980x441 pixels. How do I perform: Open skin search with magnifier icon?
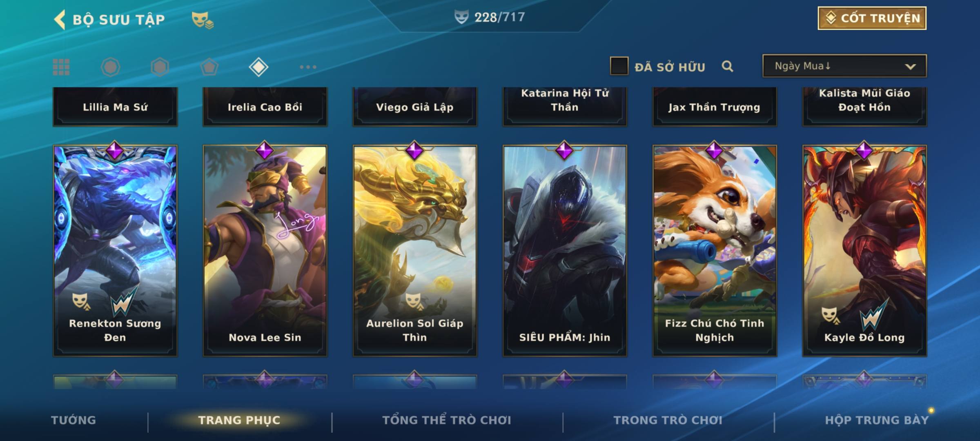pos(727,66)
